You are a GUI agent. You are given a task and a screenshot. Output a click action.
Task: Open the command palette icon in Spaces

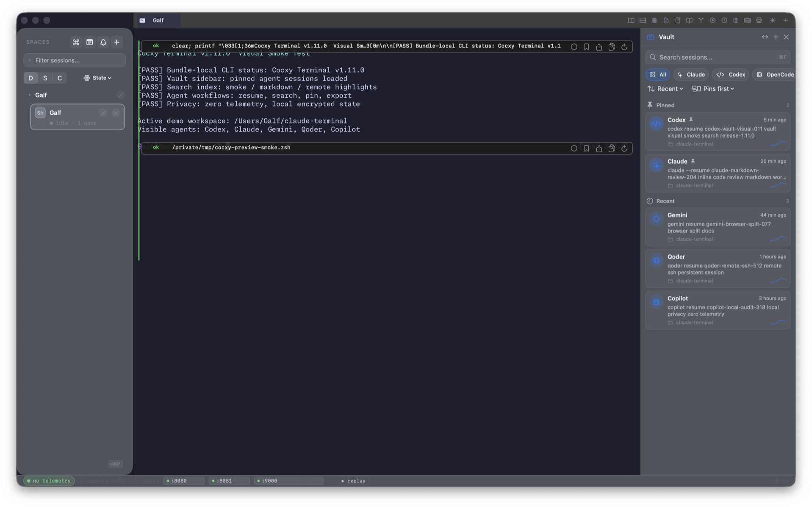pyautogui.click(x=76, y=42)
